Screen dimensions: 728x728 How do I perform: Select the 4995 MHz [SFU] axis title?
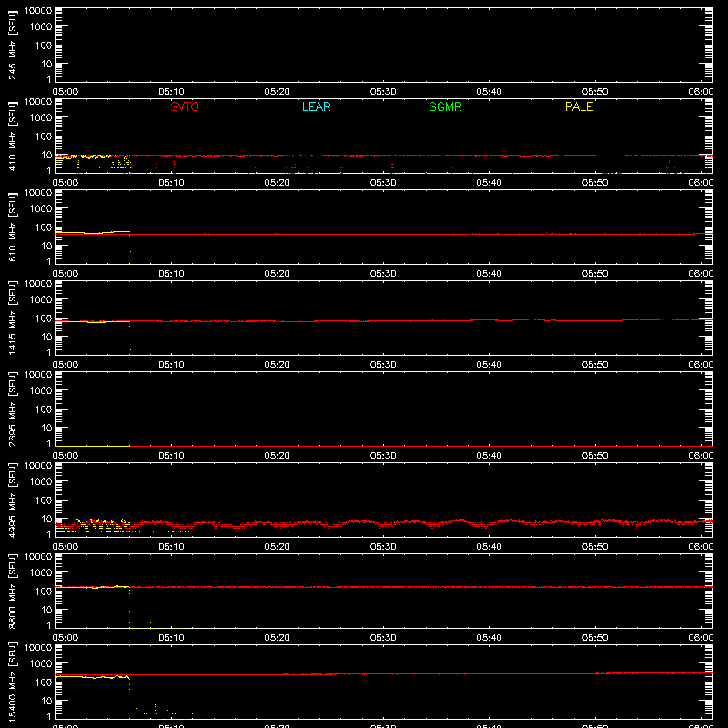pyautogui.click(x=13, y=500)
